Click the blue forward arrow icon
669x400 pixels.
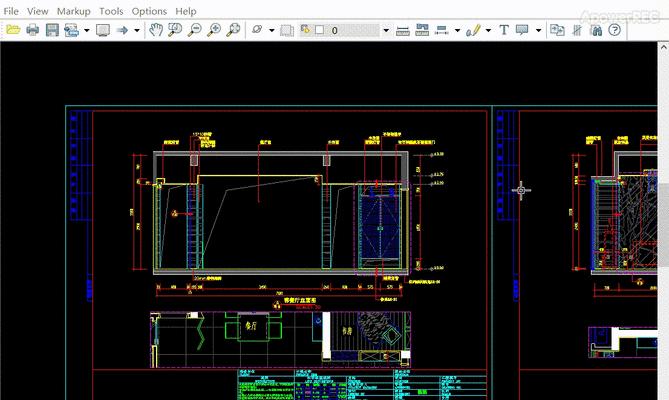point(122,30)
